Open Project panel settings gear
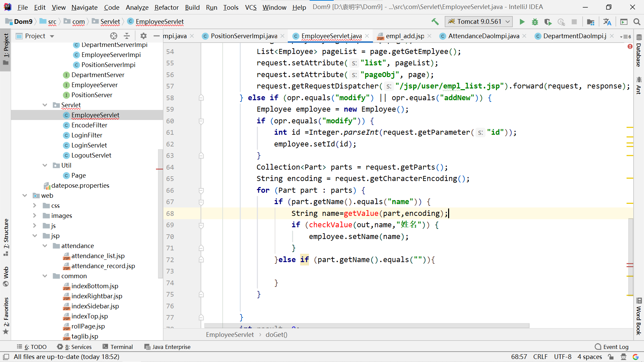Image resolution: width=644 pixels, height=362 pixels. click(144, 36)
